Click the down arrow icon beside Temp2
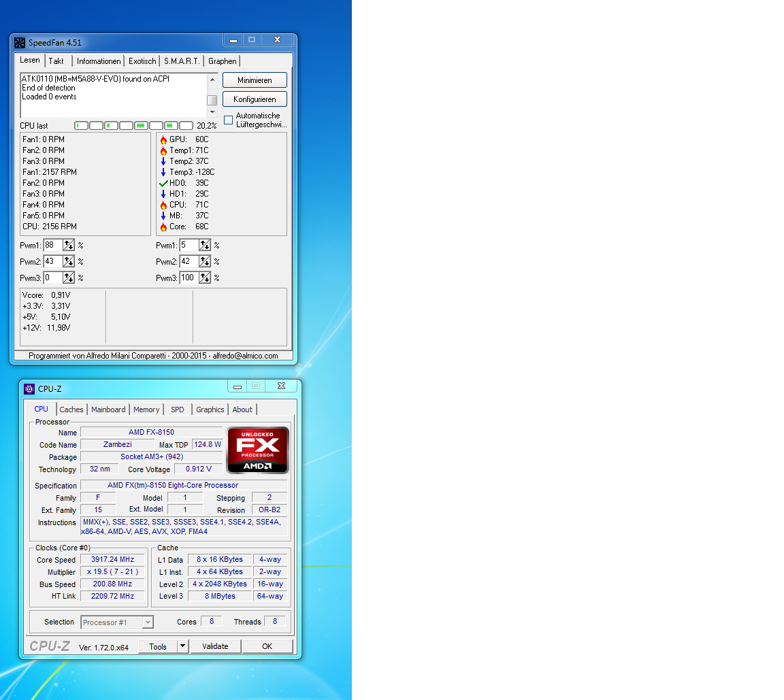 (163, 161)
